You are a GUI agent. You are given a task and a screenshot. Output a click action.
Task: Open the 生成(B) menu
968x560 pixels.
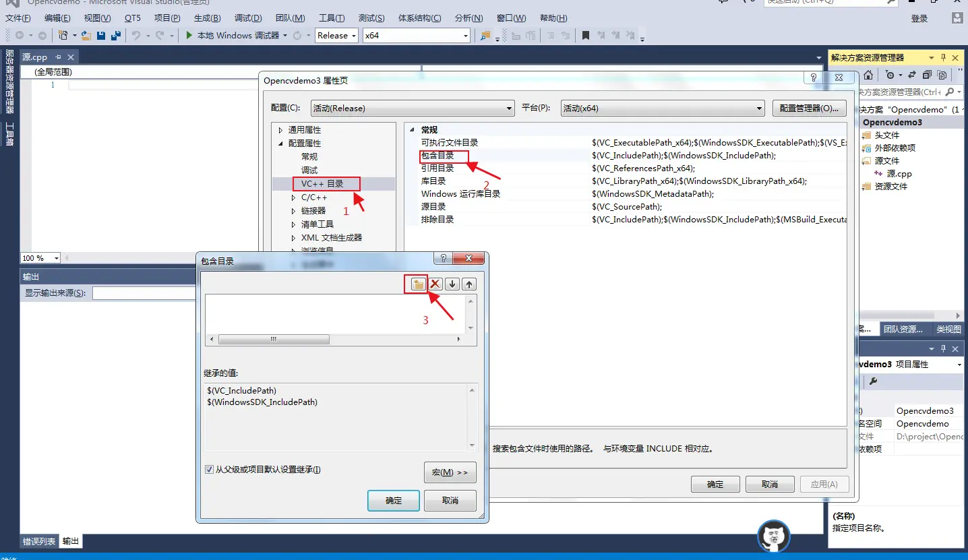coord(207,18)
